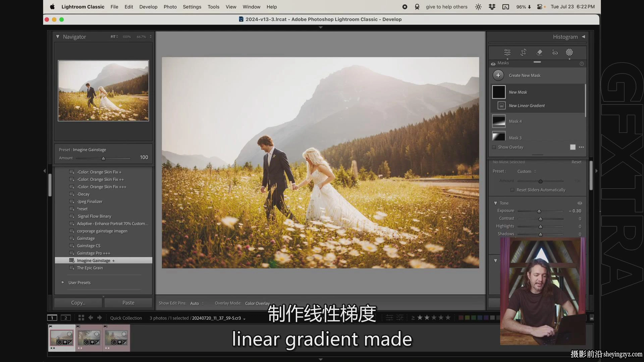Open the screen mirroring menu bar icon
Screen dimensions: 644x362
point(505,7)
